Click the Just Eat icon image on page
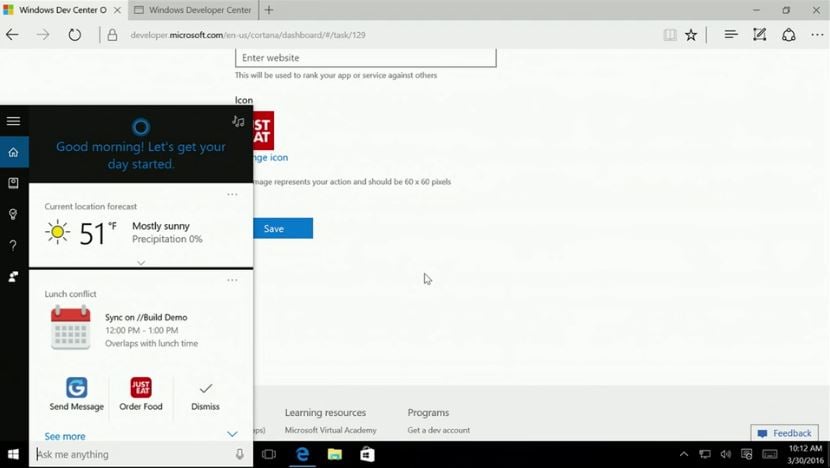Viewport: 830px width, 468px height. pos(264,130)
